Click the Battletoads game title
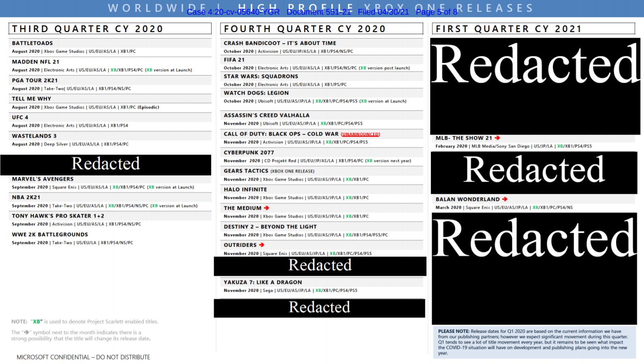Viewport: 644px width, 364px height. [32, 43]
